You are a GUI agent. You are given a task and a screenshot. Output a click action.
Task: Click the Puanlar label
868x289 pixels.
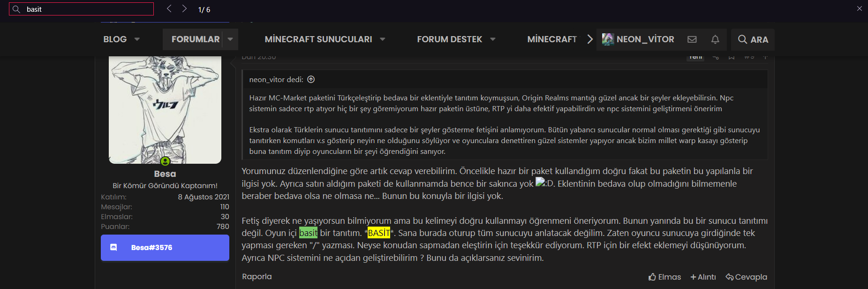click(115, 227)
